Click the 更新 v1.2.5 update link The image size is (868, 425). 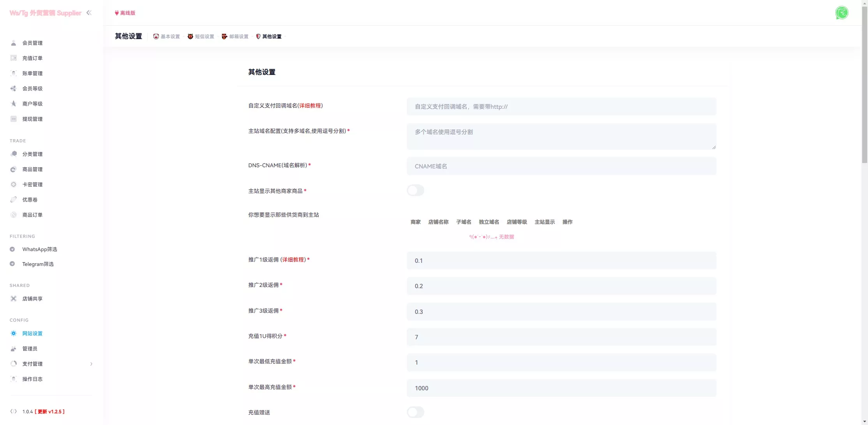tap(50, 411)
